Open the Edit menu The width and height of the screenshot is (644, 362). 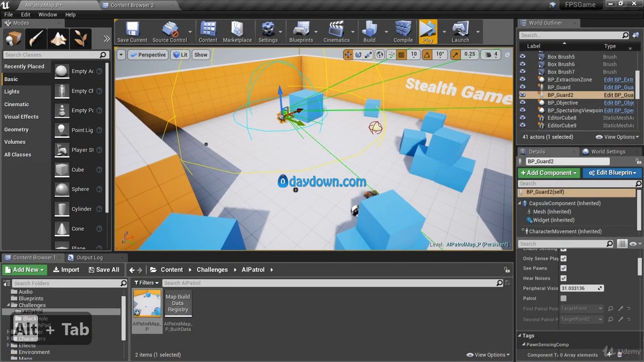pos(26,15)
